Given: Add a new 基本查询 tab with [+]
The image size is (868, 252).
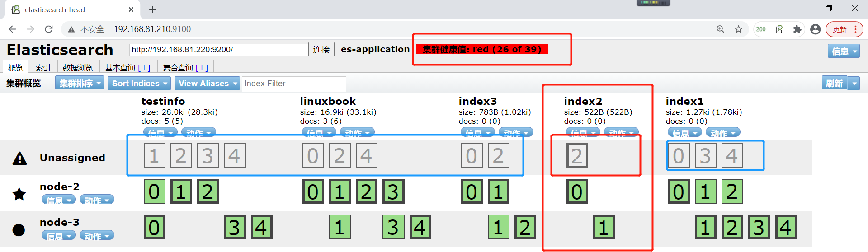Looking at the screenshot, I should pyautogui.click(x=144, y=68).
